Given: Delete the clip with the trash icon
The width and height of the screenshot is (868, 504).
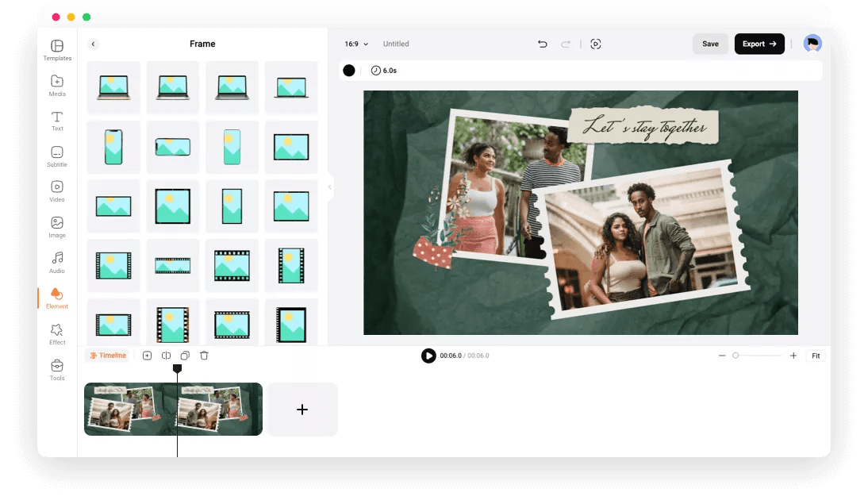Looking at the screenshot, I should coord(204,356).
